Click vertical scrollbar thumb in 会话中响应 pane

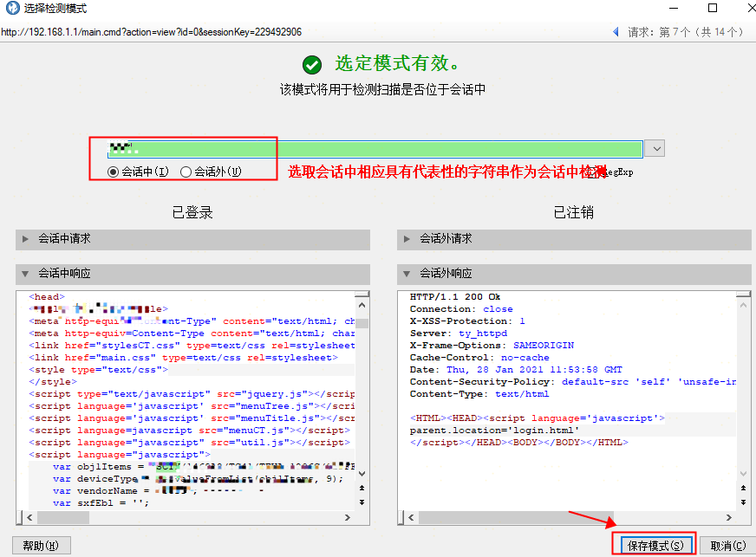[362, 323]
